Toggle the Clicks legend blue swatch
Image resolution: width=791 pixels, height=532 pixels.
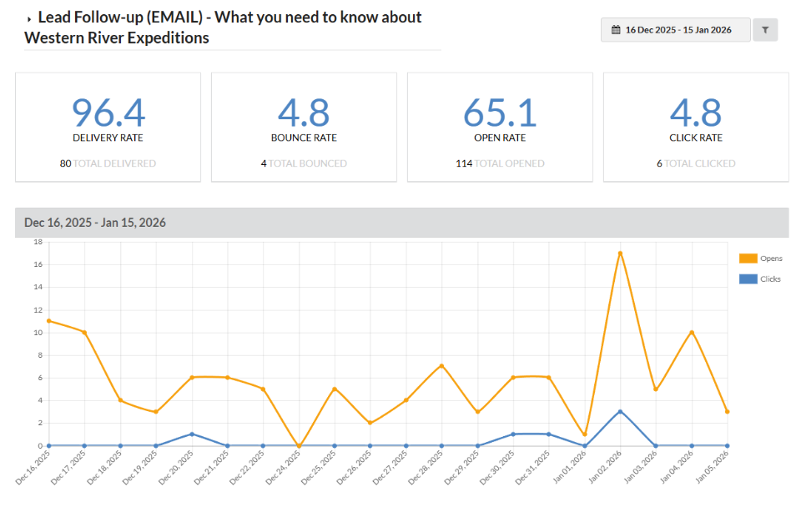point(748,279)
